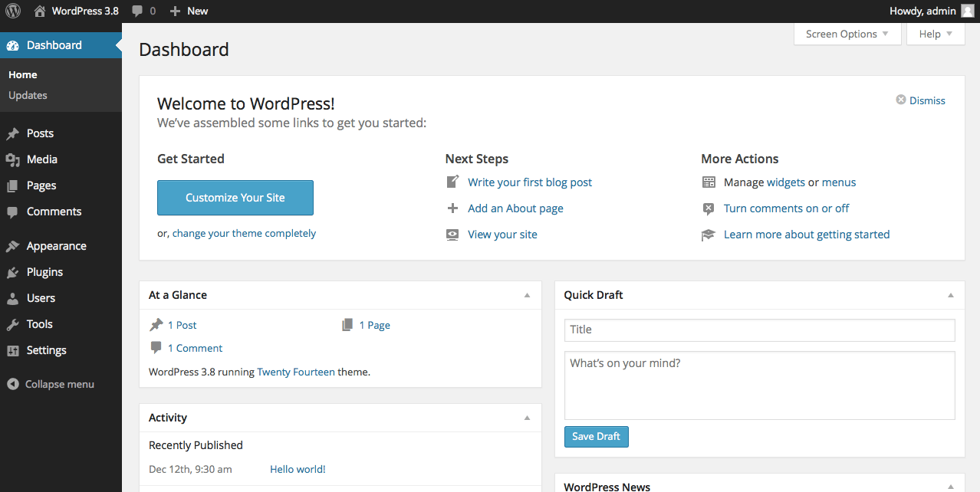Viewport: 980px width, 492px height.
Task: Collapse the At a Glance widget
Action: pyautogui.click(x=527, y=295)
